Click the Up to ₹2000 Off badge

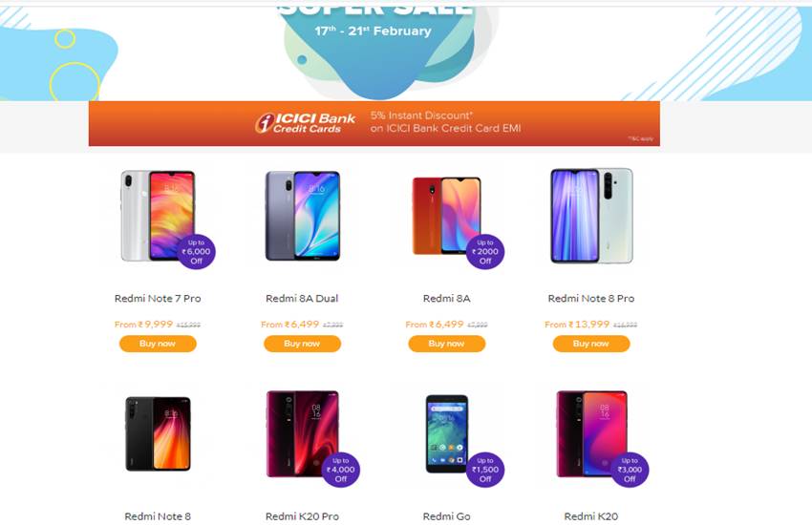point(485,251)
